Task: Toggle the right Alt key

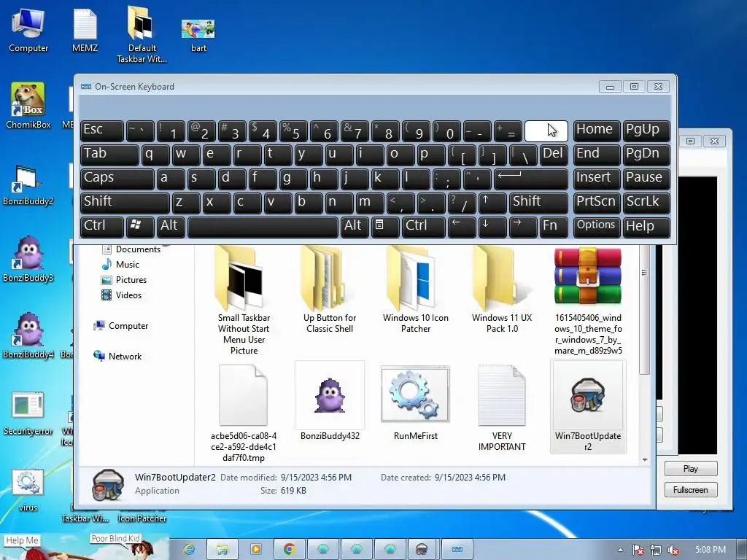Action: pyautogui.click(x=354, y=226)
